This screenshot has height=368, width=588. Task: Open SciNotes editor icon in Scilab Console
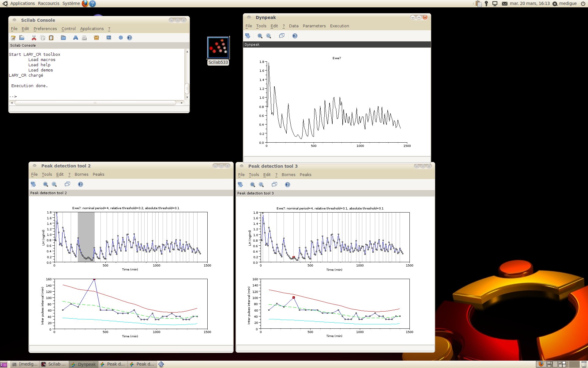point(13,38)
